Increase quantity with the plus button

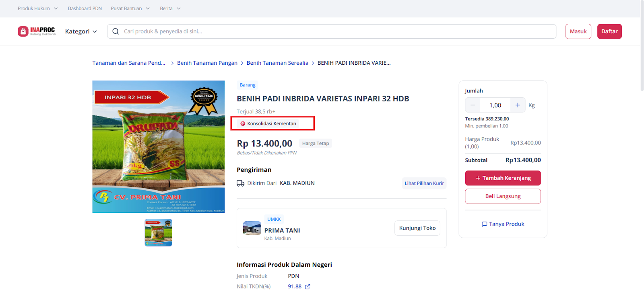coord(518,105)
